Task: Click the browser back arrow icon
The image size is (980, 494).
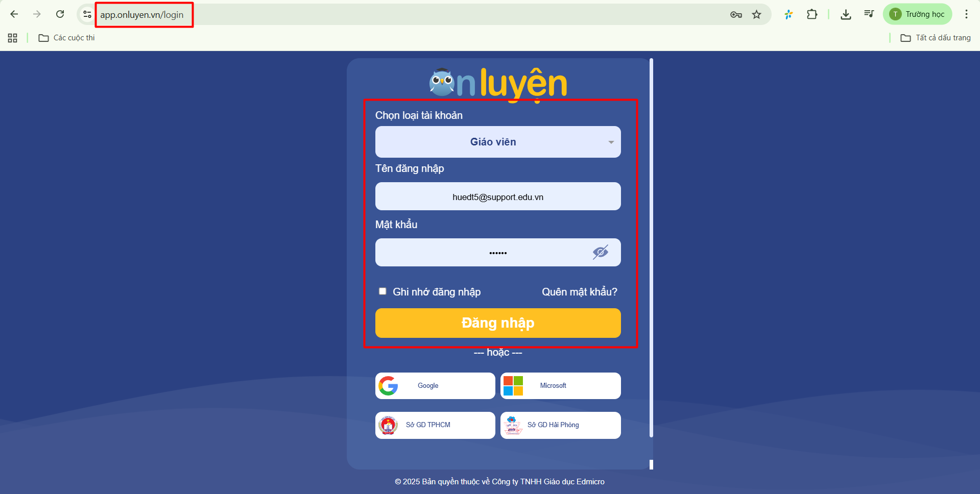Action: click(14, 14)
